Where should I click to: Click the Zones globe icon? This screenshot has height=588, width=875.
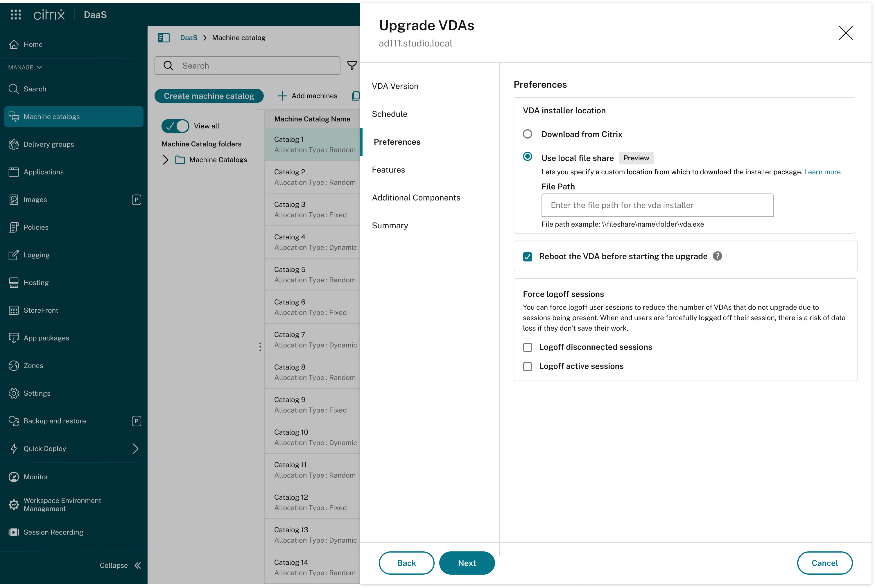(x=14, y=366)
